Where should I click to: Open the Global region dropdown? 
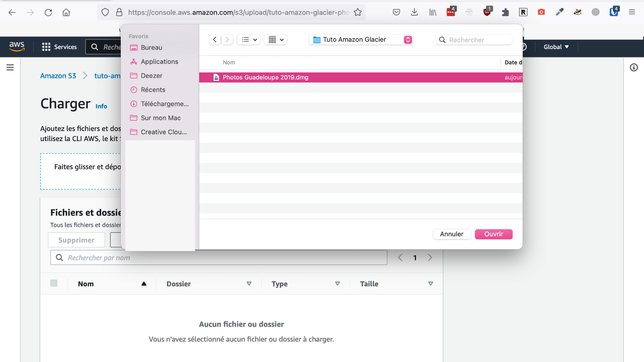pos(556,47)
